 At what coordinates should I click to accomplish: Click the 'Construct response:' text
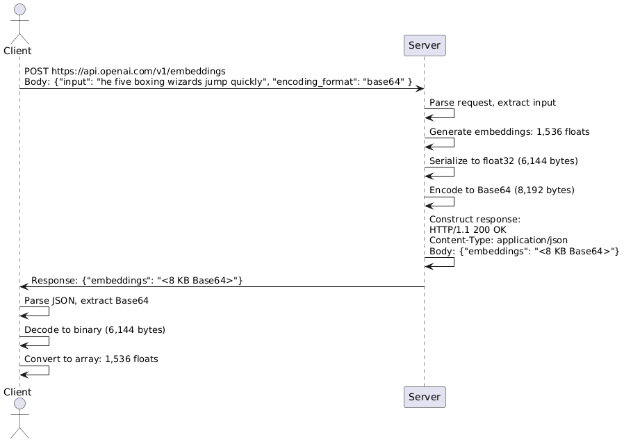point(475,219)
